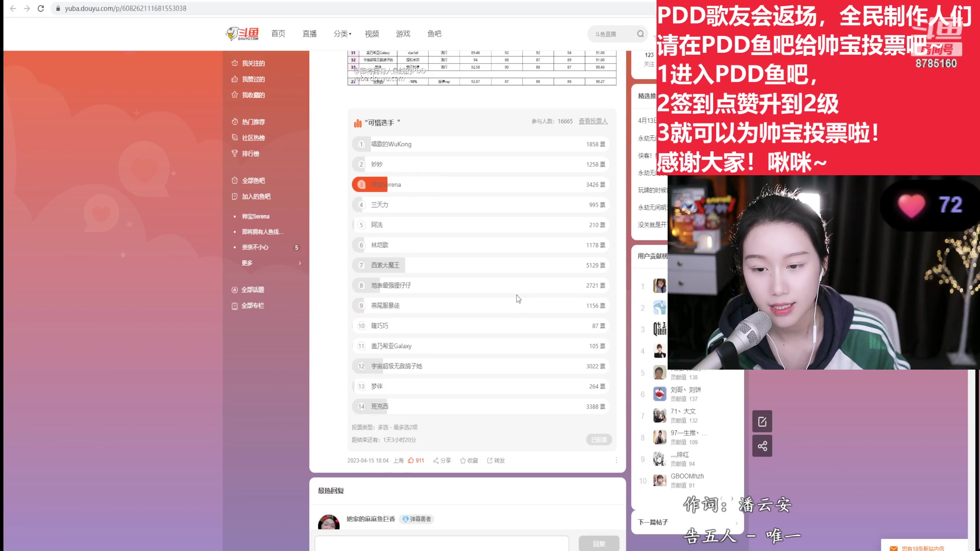Viewport: 980px width, 551px height.
Task: Click the 已投票 button
Action: 599,440
